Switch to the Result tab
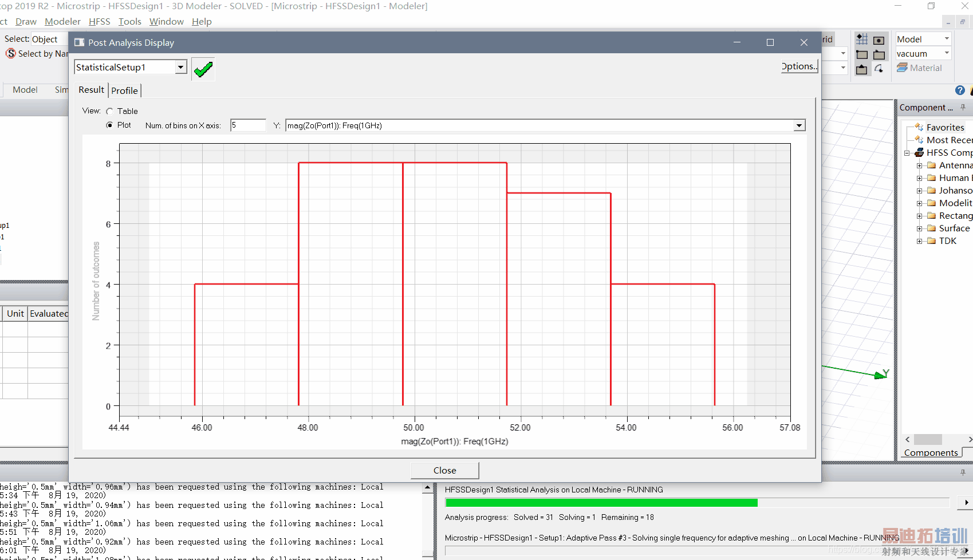This screenshot has height=560, width=973. click(x=91, y=90)
